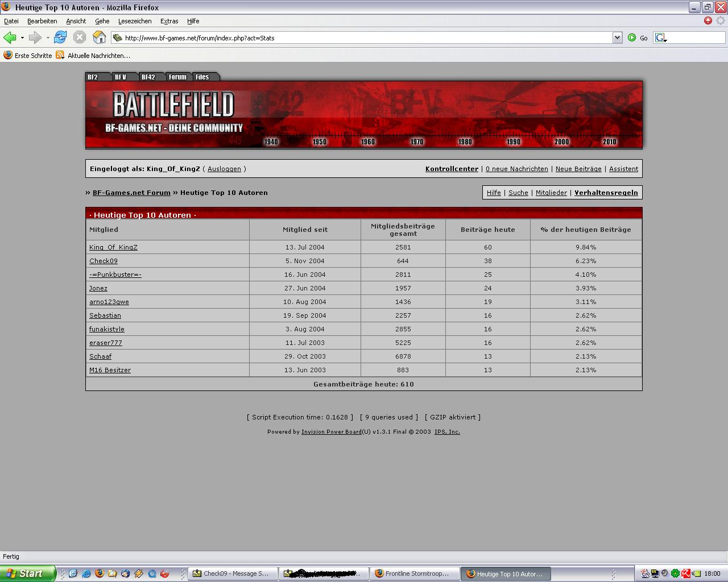Screen dimensions: 728x582
Task: Open member profile -=Punkbuster=-
Action: tap(115, 275)
